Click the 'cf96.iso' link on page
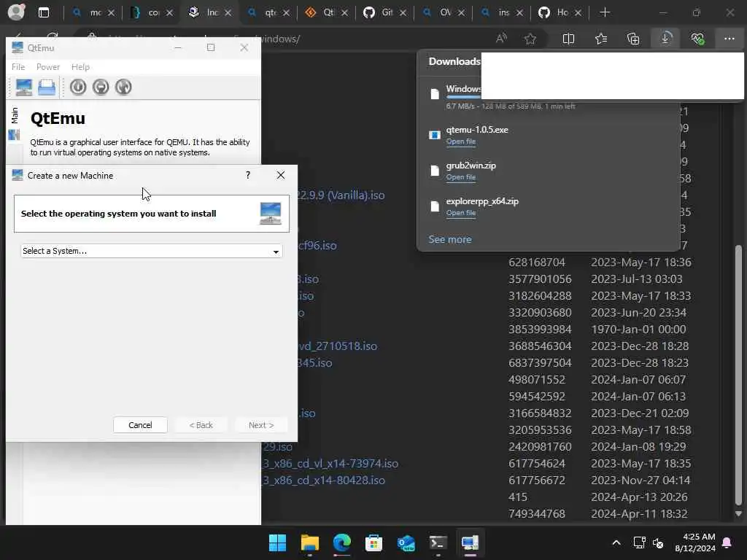Screen dimensions: 747x560 (317, 246)
